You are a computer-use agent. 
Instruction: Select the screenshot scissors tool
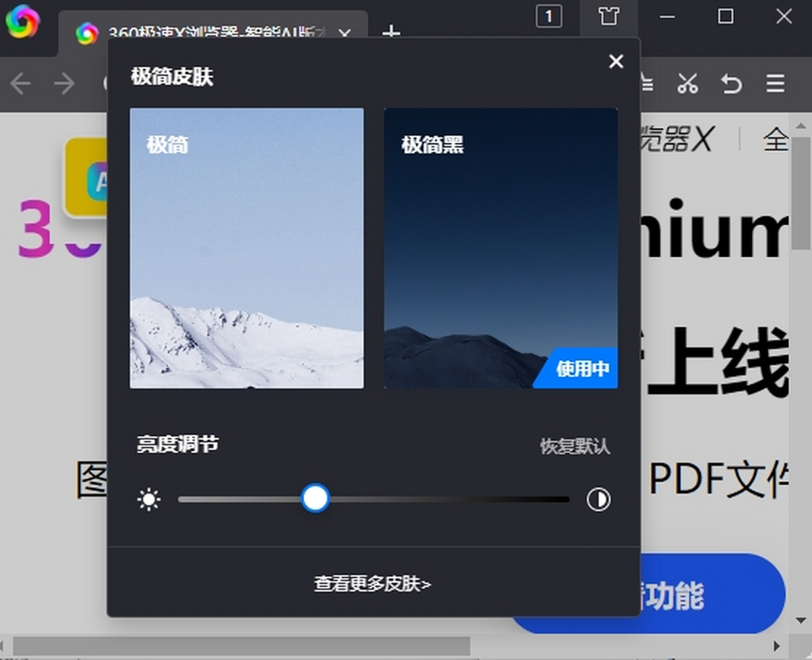(x=688, y=84)
